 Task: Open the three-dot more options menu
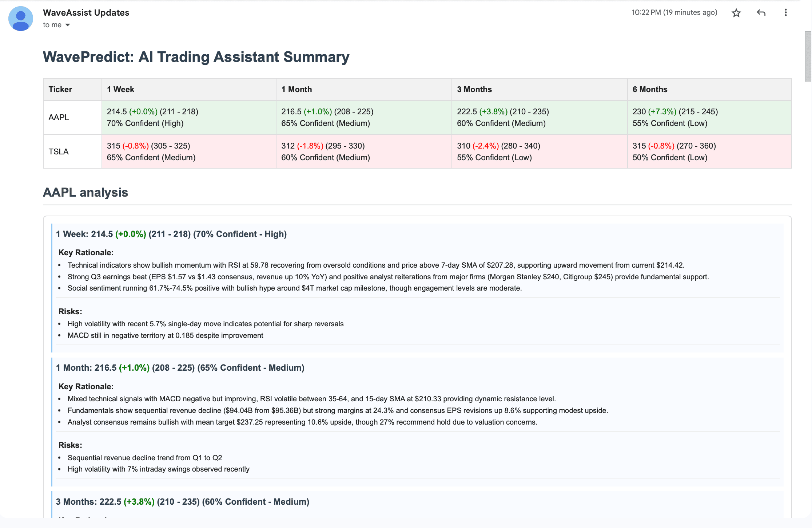click(x=785, y=13)
